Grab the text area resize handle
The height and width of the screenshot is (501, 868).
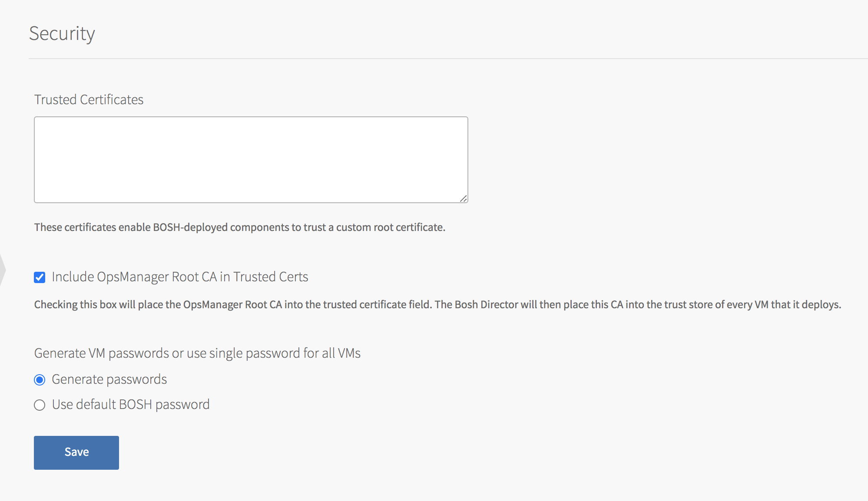coord(463,198)
